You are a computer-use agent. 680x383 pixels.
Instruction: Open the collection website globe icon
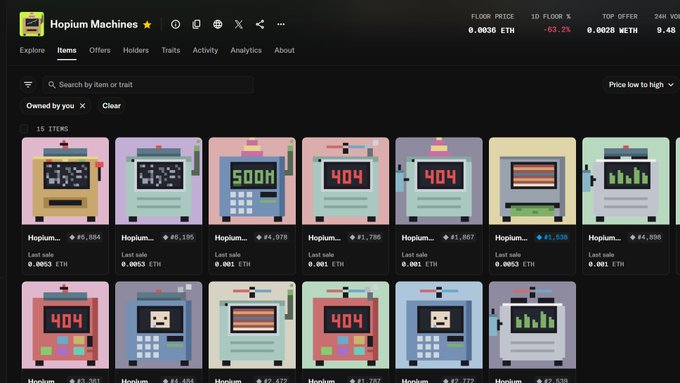tap(218, 24)
